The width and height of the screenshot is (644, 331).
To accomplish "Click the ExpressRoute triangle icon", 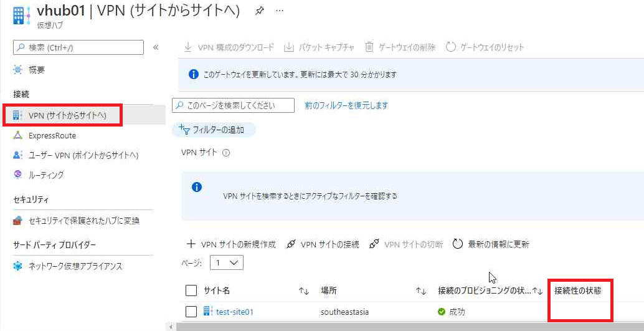I will pos(17,135).
